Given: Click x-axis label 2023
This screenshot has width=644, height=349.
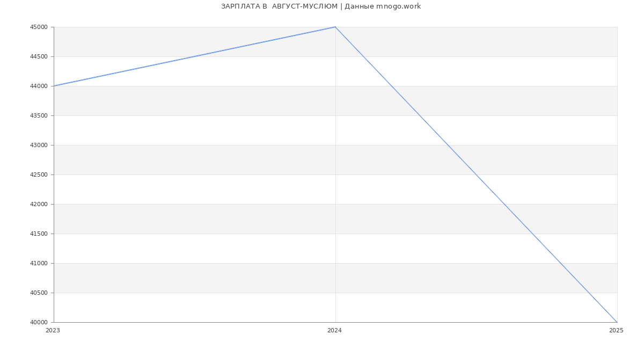Looking at the screenshot, I should [53, 331].
